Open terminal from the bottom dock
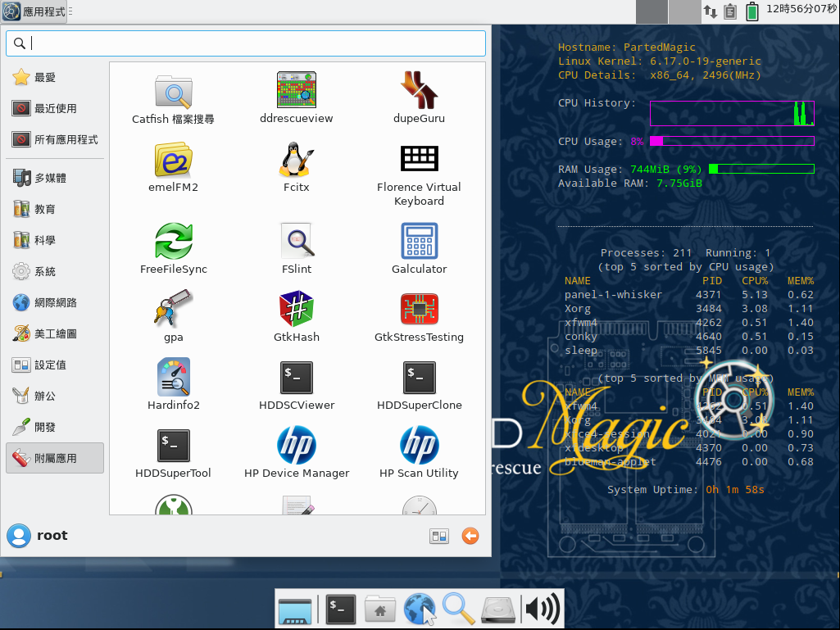This screenshot has height=630, width=840. [x=340, y=609]
